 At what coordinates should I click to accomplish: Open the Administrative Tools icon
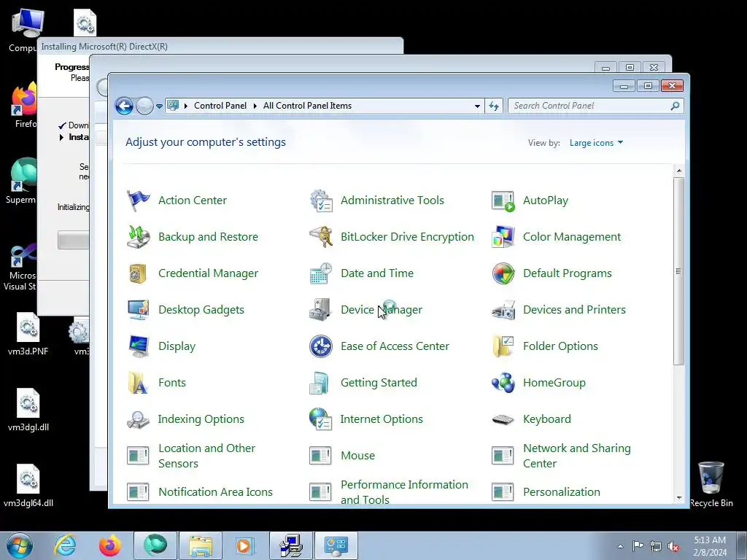tap(321, 201)
